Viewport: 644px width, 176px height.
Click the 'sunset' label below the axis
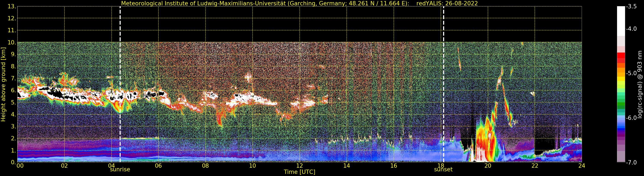[x=443, y=170]
